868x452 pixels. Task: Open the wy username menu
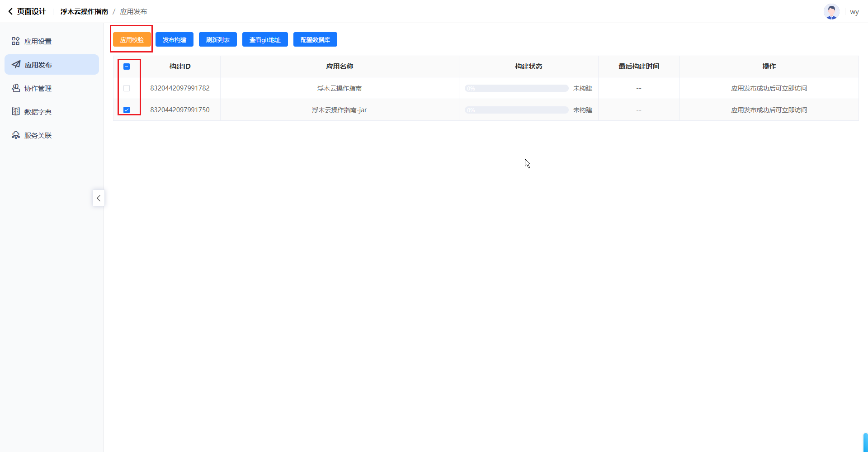pyautogui.click(x=854, y=12)
